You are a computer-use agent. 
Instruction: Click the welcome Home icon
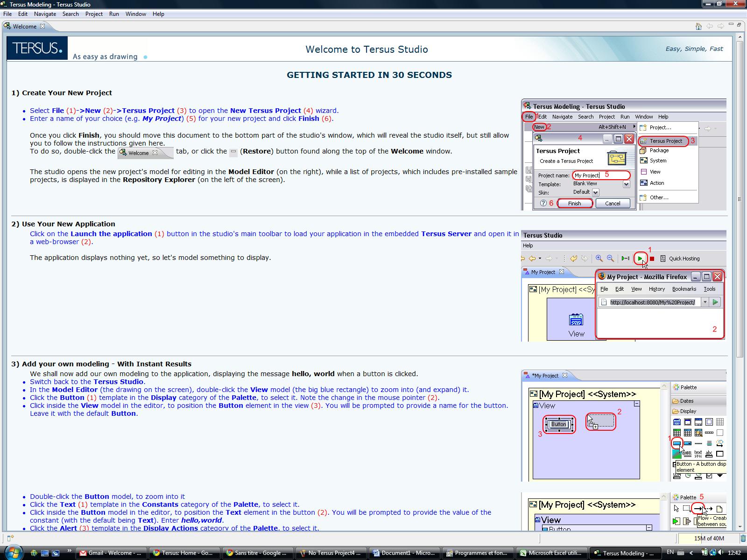point(698,26)
